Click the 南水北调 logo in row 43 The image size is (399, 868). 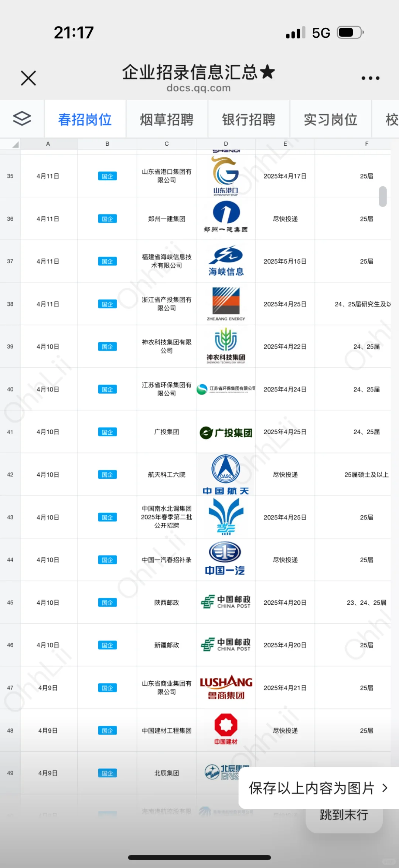pyautogui.click(x=226, y=517)
